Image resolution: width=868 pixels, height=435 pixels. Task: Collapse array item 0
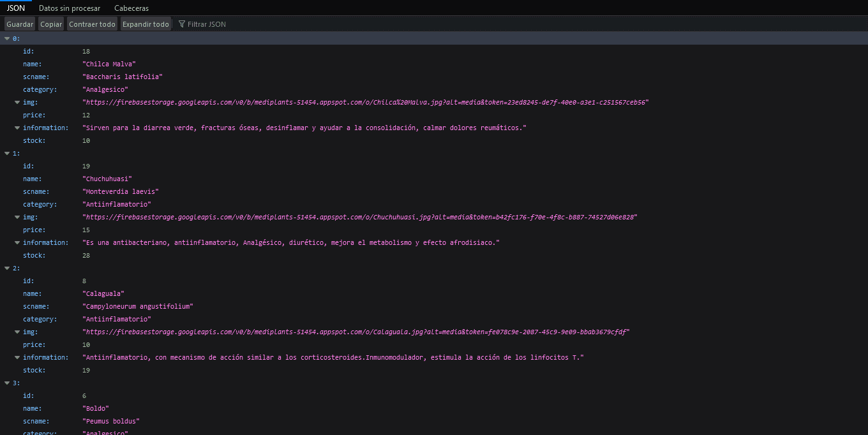7,38
